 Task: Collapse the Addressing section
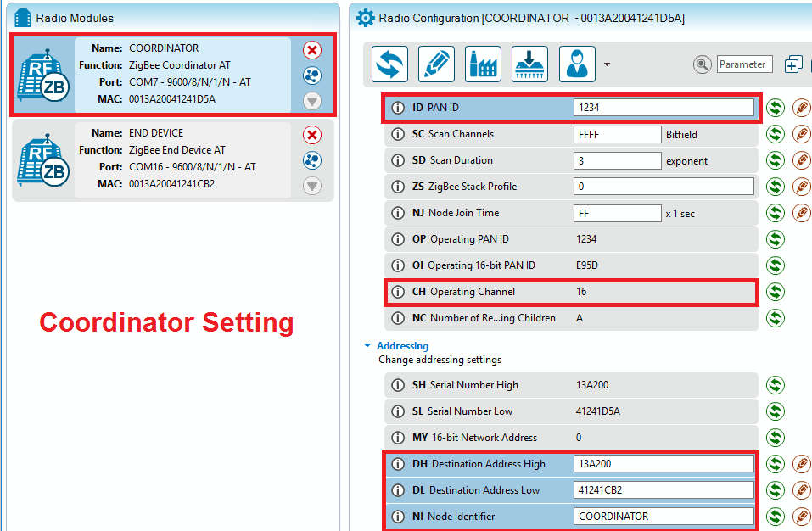367,346
